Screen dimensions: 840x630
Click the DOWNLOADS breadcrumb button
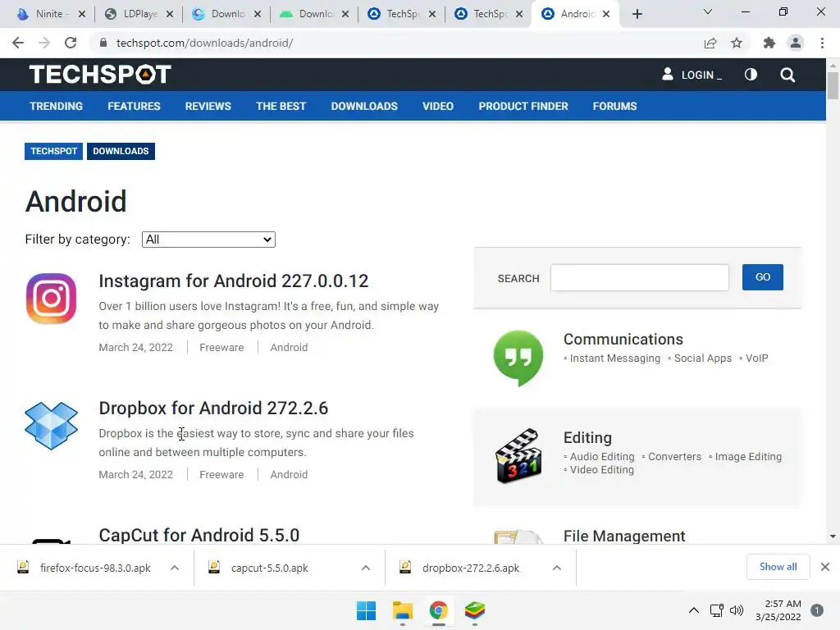click(121, 151)
